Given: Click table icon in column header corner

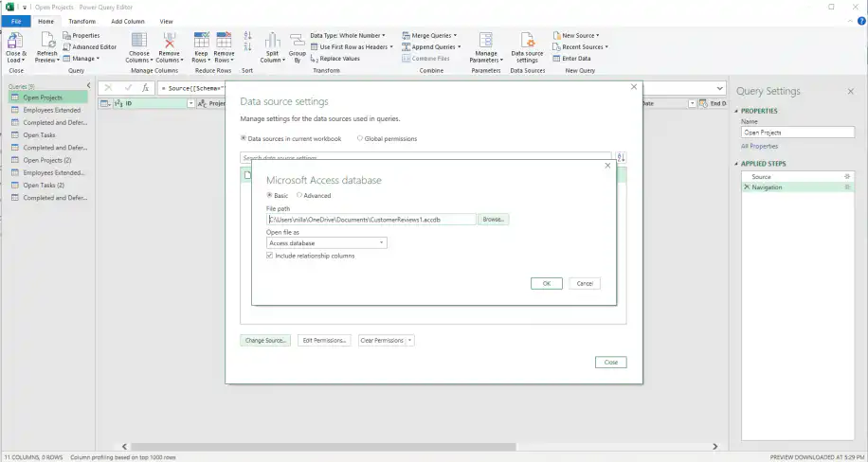Looking at the screenshot, I should coord(105,103).
